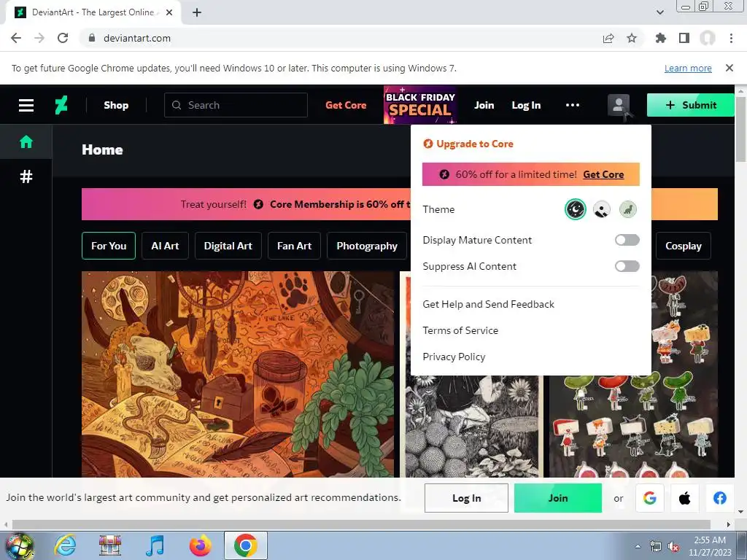Open the orange skull illustration thumbnail
Viewport: 747px width, 560px height.
coord(238,374)
